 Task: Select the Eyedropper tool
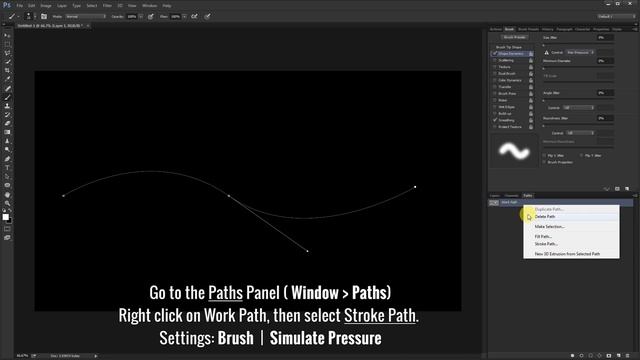(7, 79)
